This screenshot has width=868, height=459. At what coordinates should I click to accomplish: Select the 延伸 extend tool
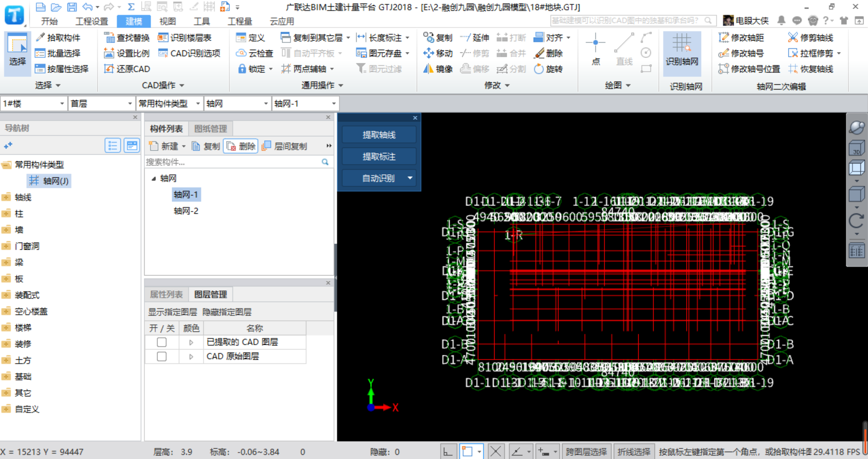point(475,38)
